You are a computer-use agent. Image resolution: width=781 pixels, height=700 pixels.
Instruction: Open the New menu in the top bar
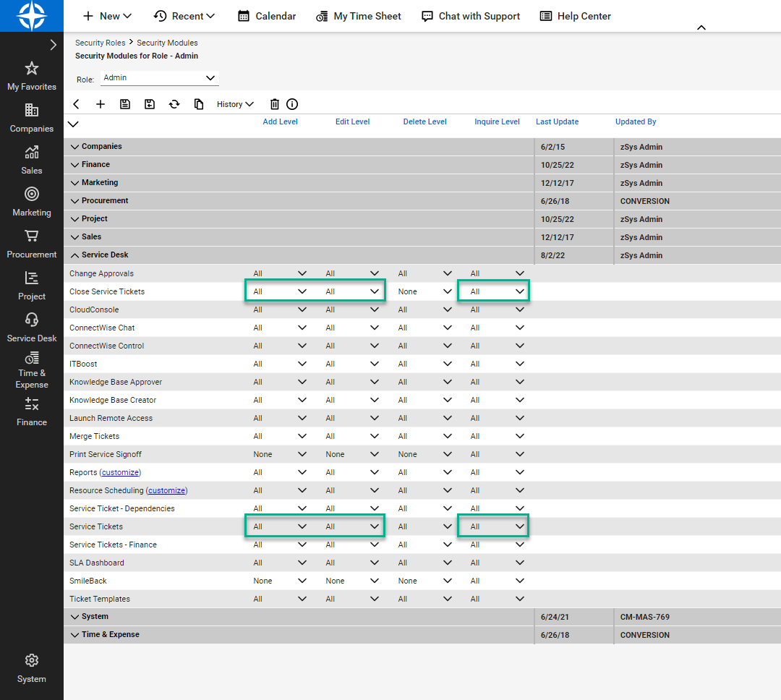(x=107, y=16)
